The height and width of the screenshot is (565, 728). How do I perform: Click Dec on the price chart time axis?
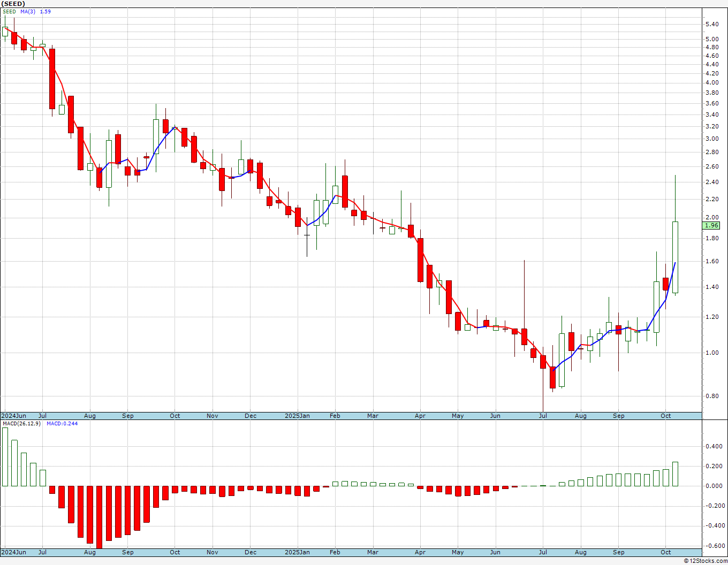pos(251,416)
